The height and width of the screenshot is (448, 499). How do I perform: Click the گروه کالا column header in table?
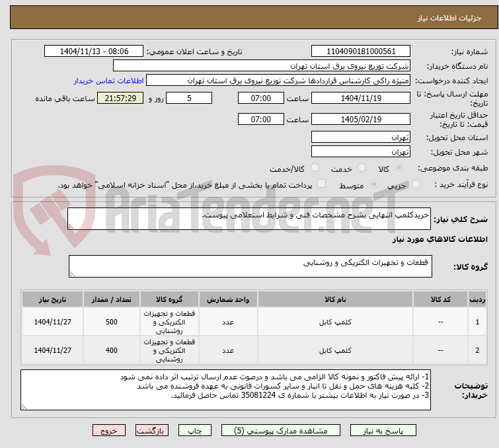coord(169,299)
